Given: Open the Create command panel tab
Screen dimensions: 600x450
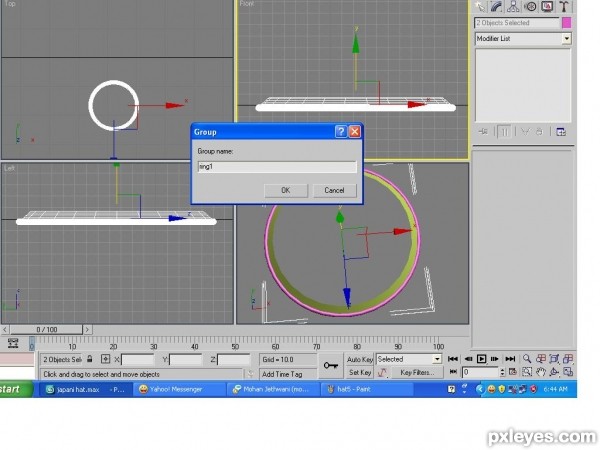Looking at the screenshot, I should tap(480, 7).
